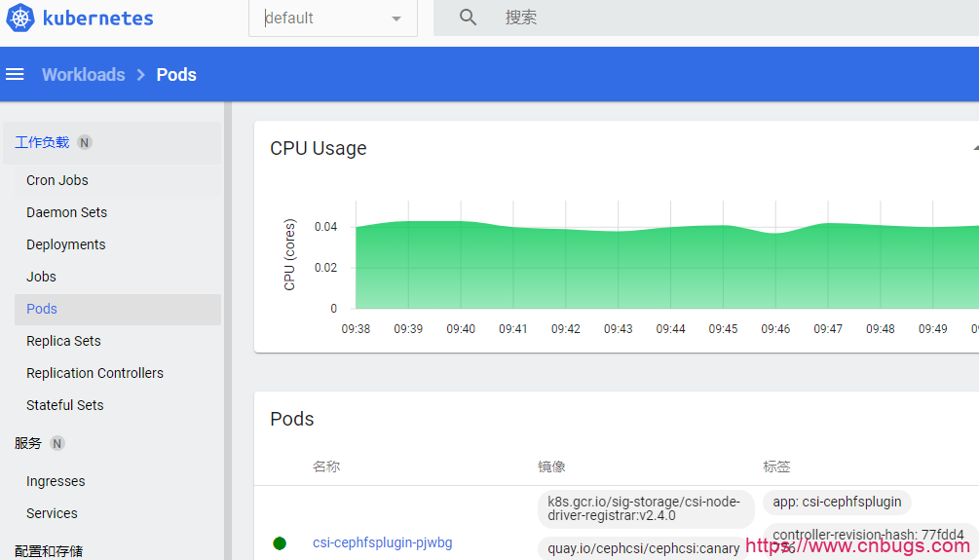Viewport: 979px width, 560px height.
Task: Navigate to Replica Sets
Action: click(63, 341)
